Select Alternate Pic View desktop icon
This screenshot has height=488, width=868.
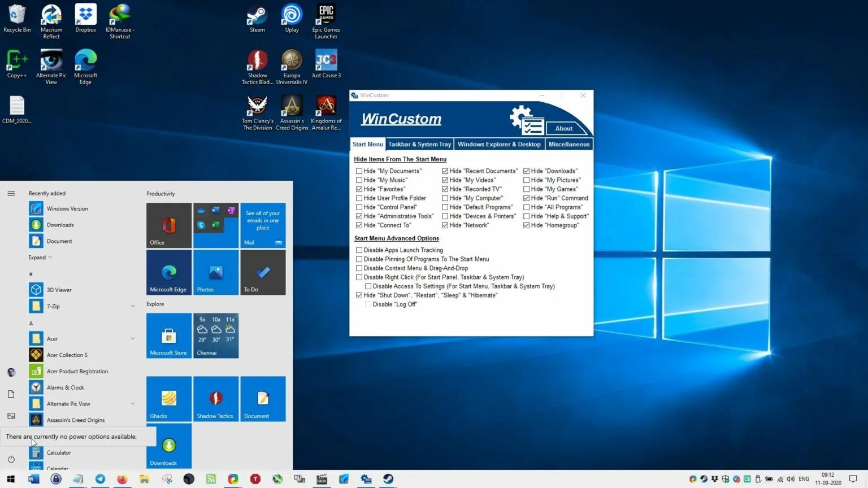[51, 67]
